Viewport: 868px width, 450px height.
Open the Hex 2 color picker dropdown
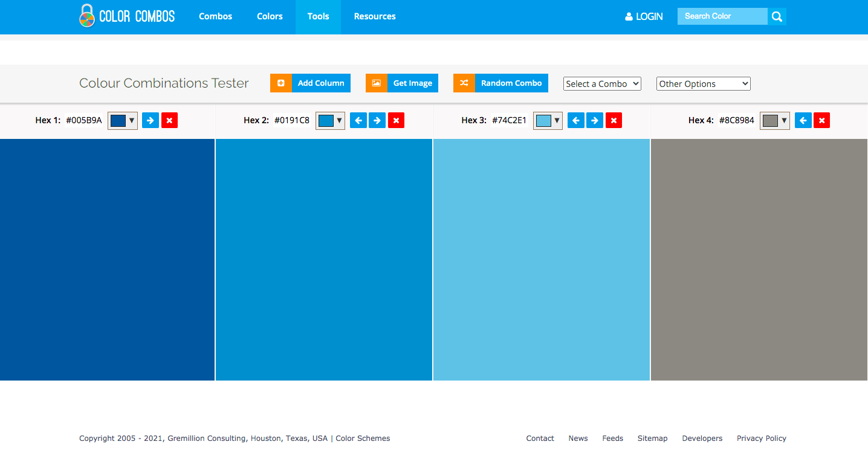pos(331,120)
